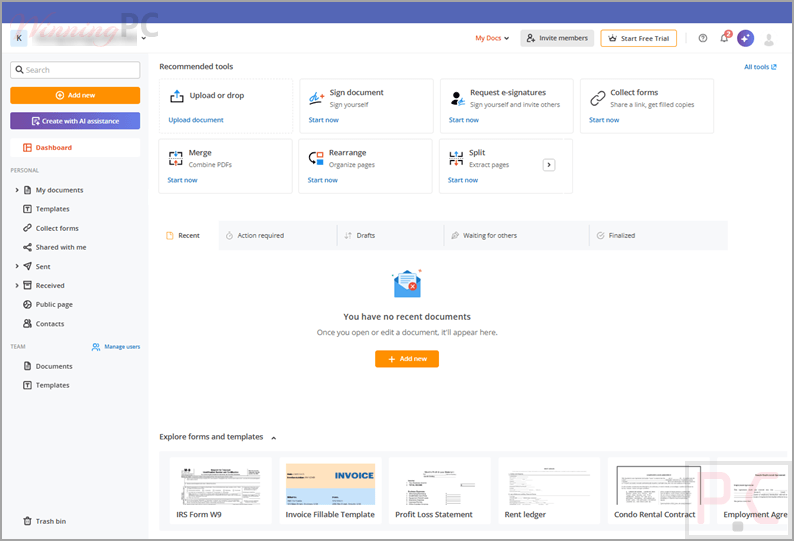Open the Profit Loss Statement template
The image size is (794, 541).
tap(440, 490)
